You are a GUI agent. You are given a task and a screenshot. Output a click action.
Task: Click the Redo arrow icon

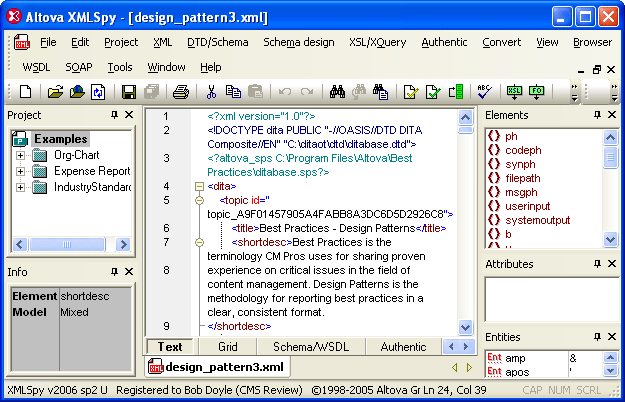point(307,92)
